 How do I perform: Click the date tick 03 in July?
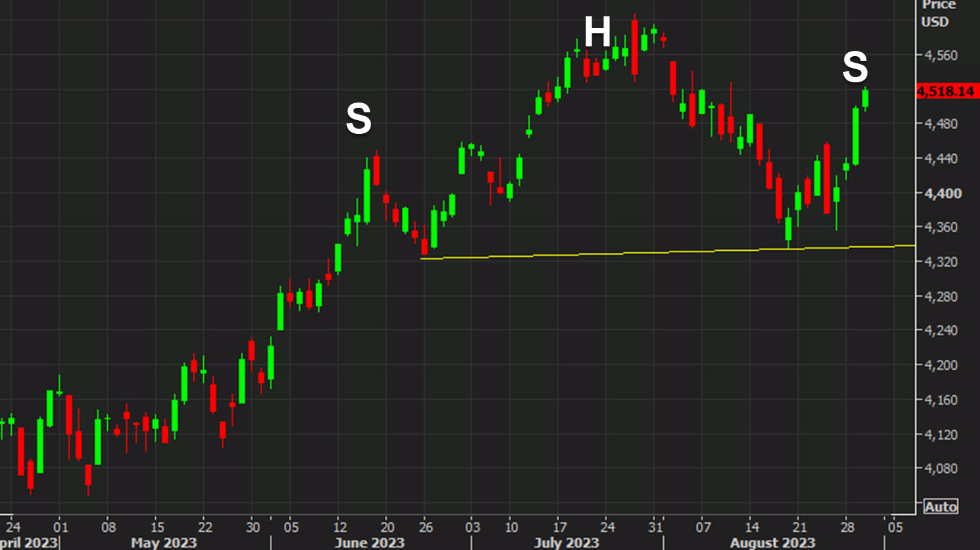(x=472, y=526)
